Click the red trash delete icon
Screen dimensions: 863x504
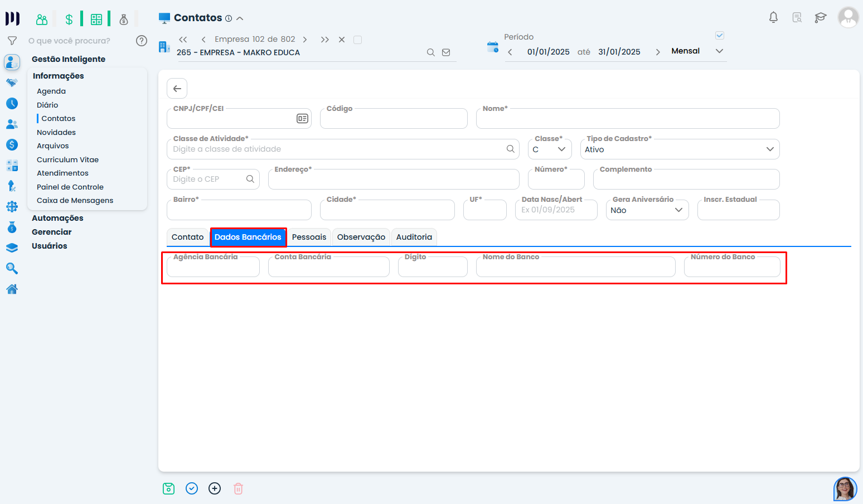pos(238,488)
